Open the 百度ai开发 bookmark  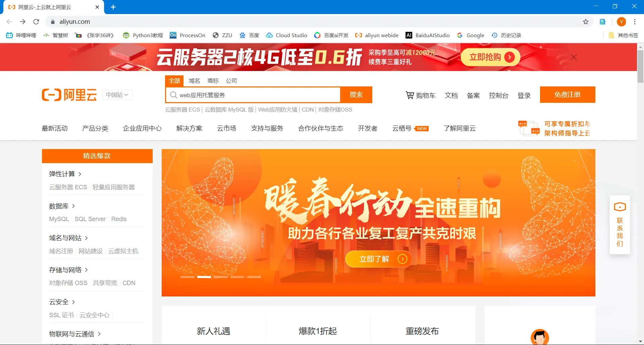331,35
